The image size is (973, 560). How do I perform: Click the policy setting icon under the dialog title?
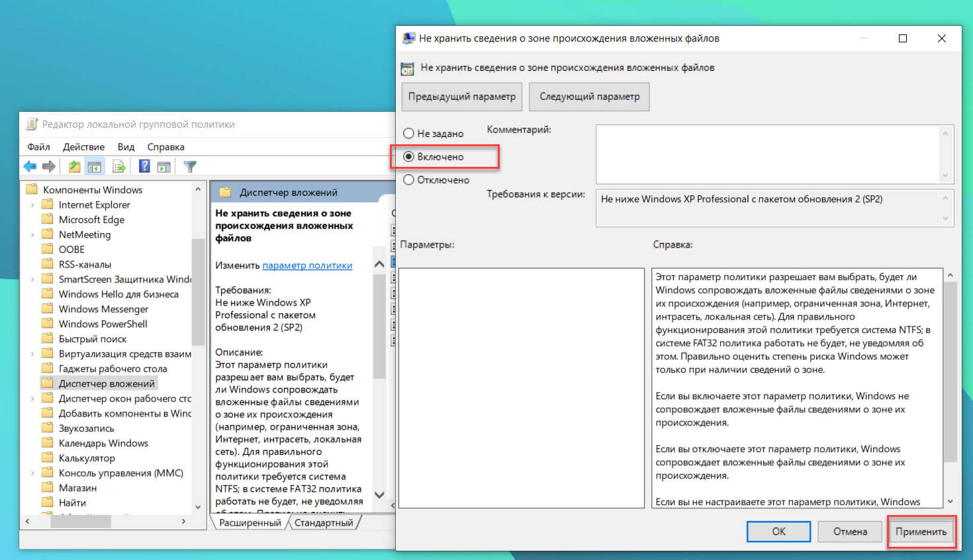tap(408, 68)
